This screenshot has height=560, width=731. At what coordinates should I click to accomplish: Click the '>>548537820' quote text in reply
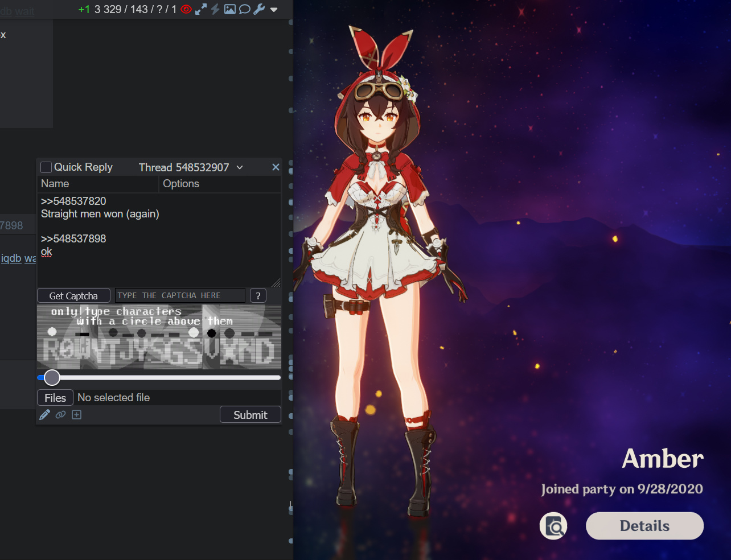pos(73,201)
